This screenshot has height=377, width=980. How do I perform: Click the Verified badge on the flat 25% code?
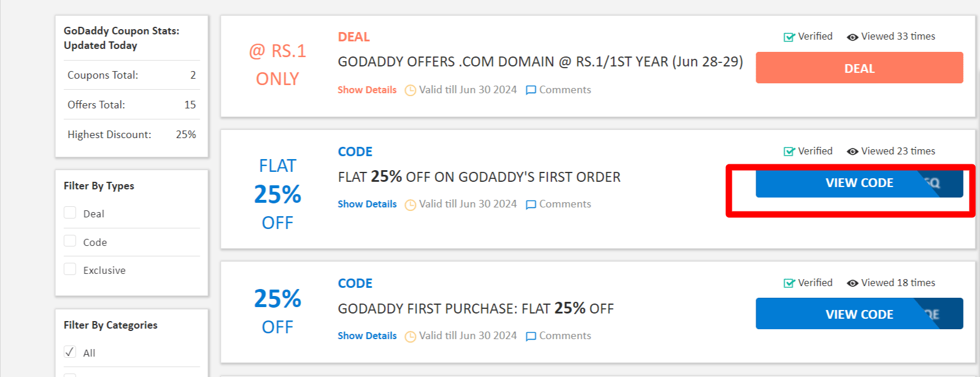coord(788,151)
